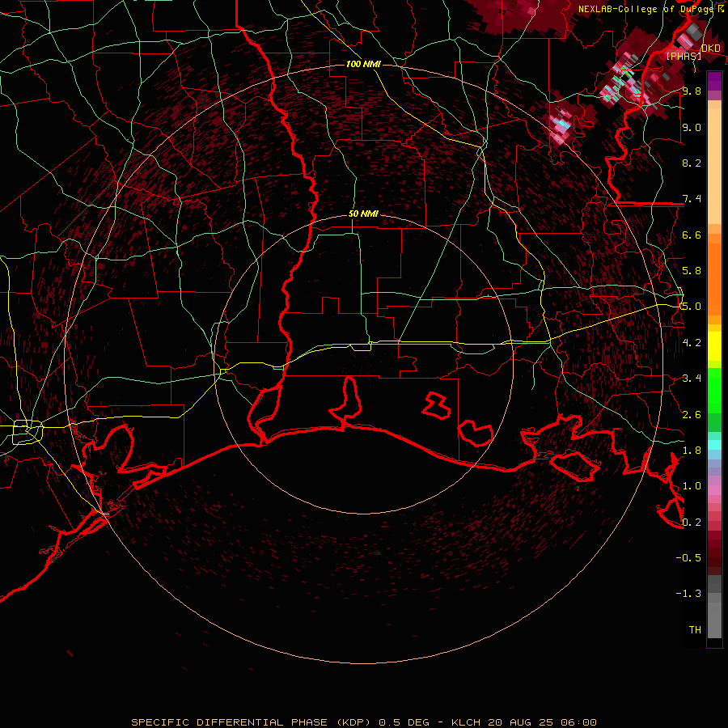728x728 pixels.
Task: Click the cyan band of the color scale
Action: [x=714, y=445]
